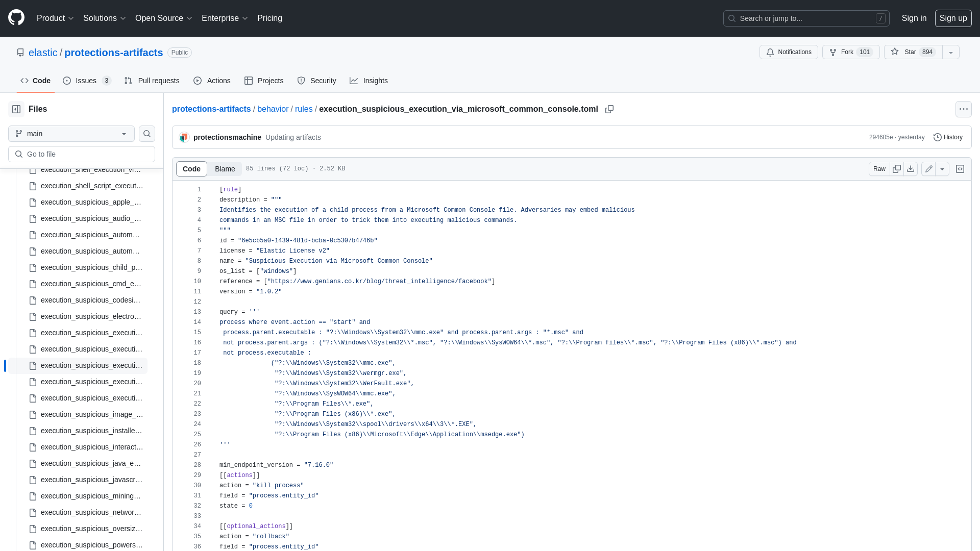Copy the file path to the clipboard
Viewport: 980px width, 551px height.
(609, 109)
